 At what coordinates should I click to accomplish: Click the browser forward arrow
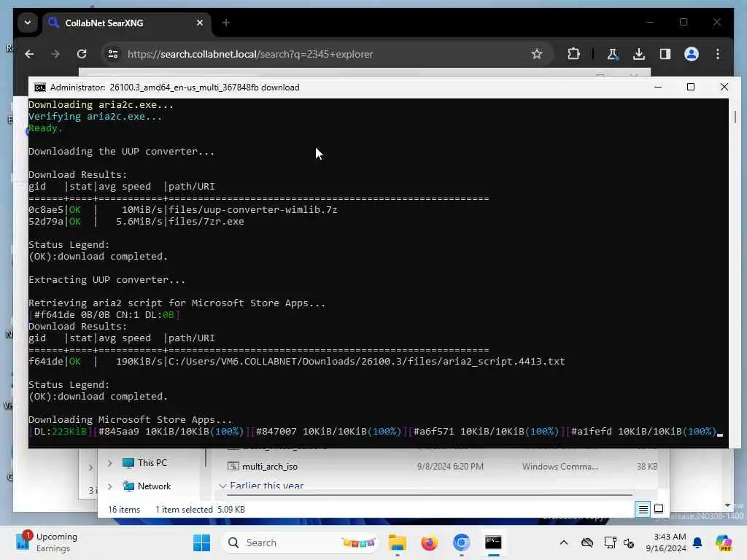[x=55, y=54]
